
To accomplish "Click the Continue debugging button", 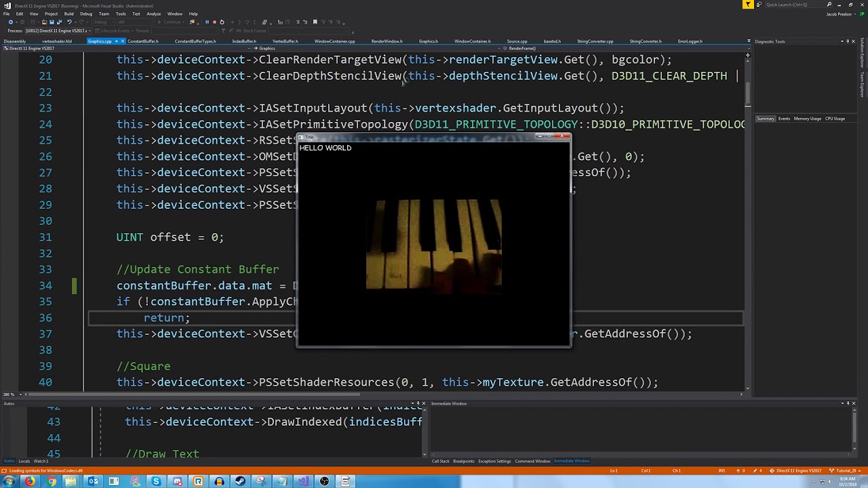I will coord(170,21).
